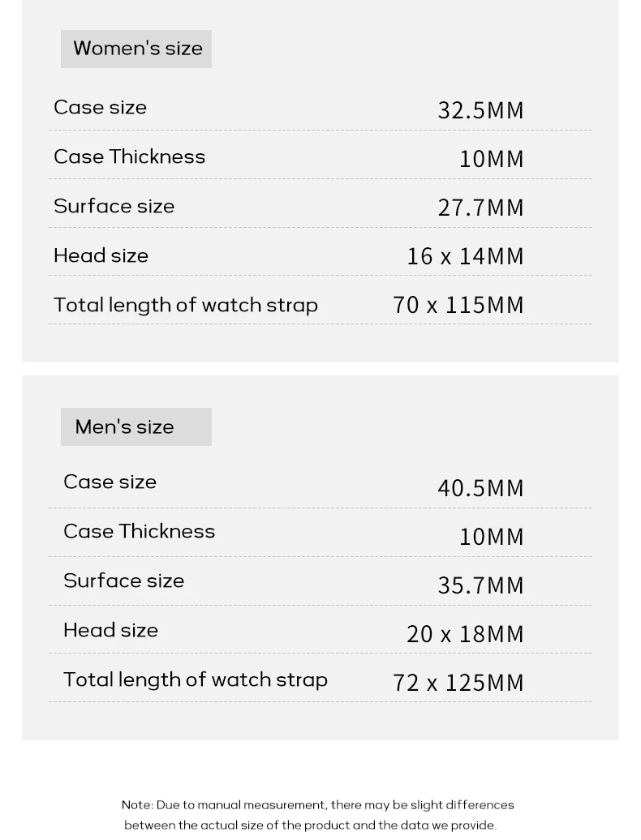Select the women's Head size label

point(101,256)
